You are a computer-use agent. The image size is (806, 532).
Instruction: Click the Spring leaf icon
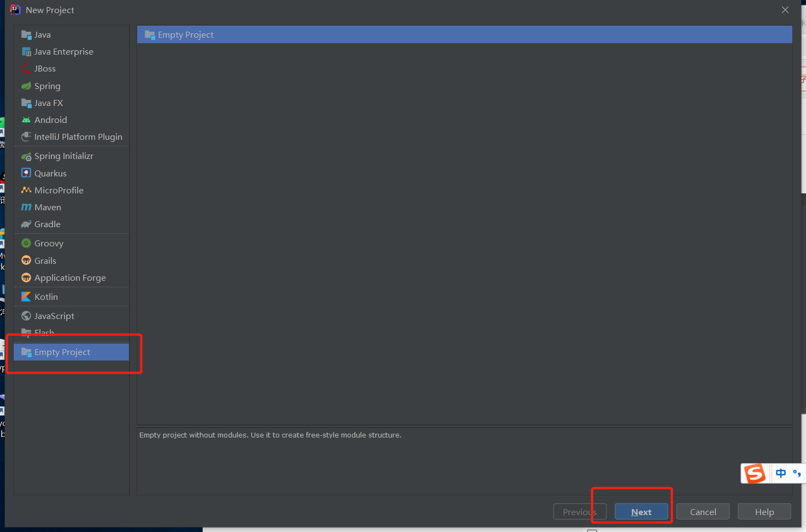(x=26, y=86)
